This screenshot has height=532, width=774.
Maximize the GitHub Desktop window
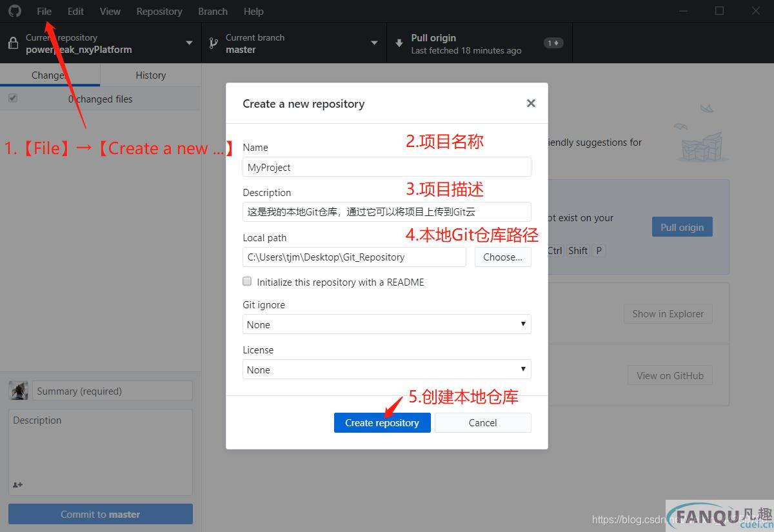pos(720,11)
